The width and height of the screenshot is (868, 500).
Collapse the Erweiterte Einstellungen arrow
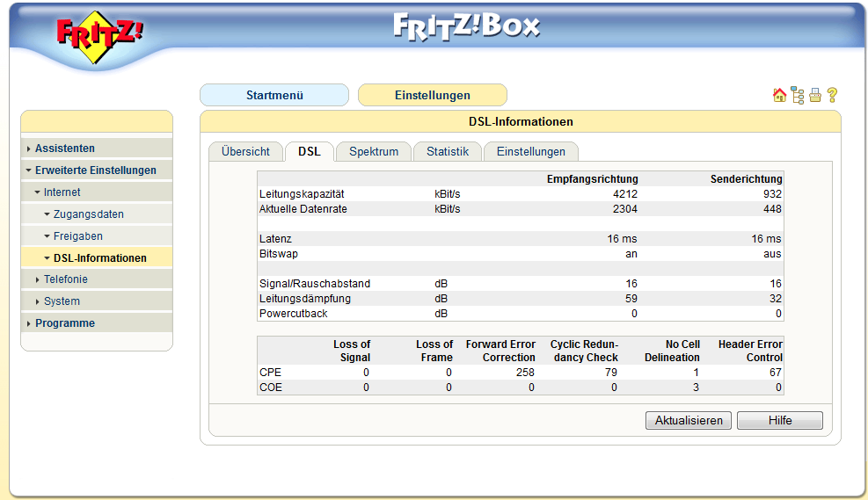(x=28, y=170)
